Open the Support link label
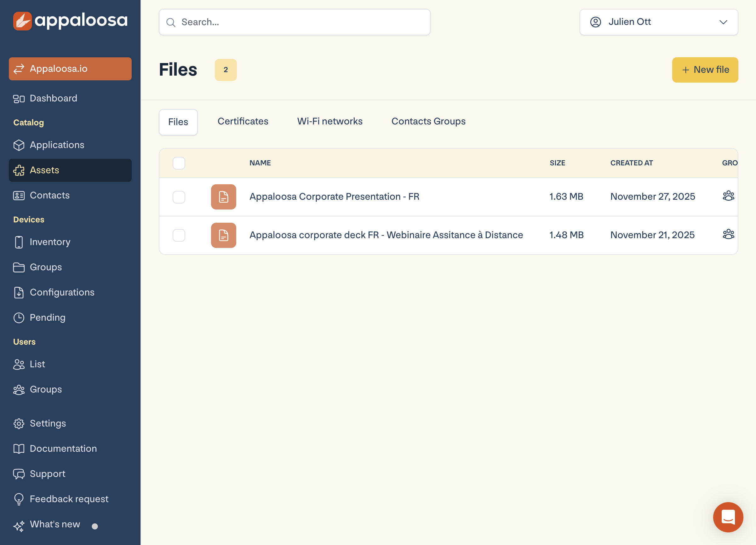The height and width of the screenshot is (545, 756). (x=48, y=474)
